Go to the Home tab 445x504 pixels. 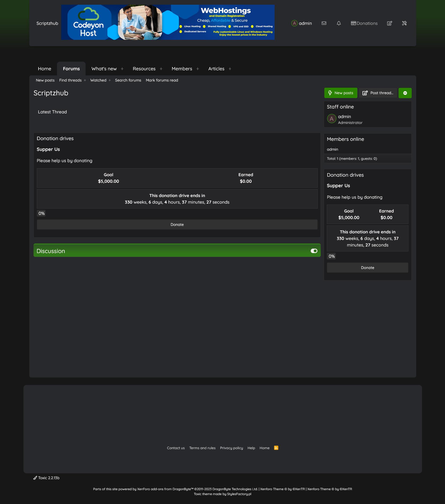click(x=45, y=69)
